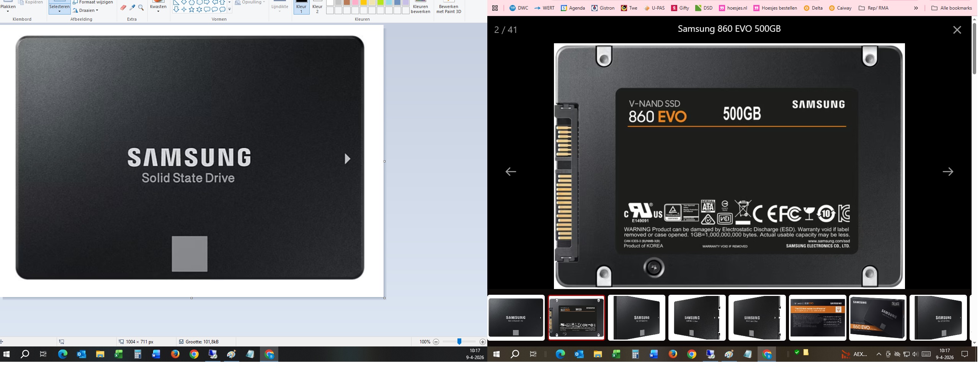The width and height of the screenshot is (980, 392).
Task: Pick the pink color swatch
Action: click(x=355, y=2)
